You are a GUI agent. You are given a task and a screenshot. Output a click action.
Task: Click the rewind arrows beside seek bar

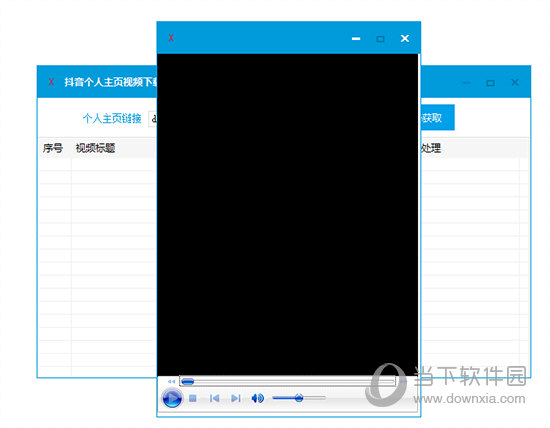pos(171,381)
